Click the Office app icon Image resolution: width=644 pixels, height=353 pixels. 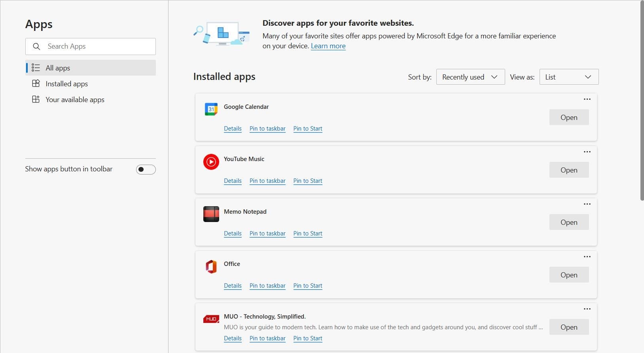211,267
